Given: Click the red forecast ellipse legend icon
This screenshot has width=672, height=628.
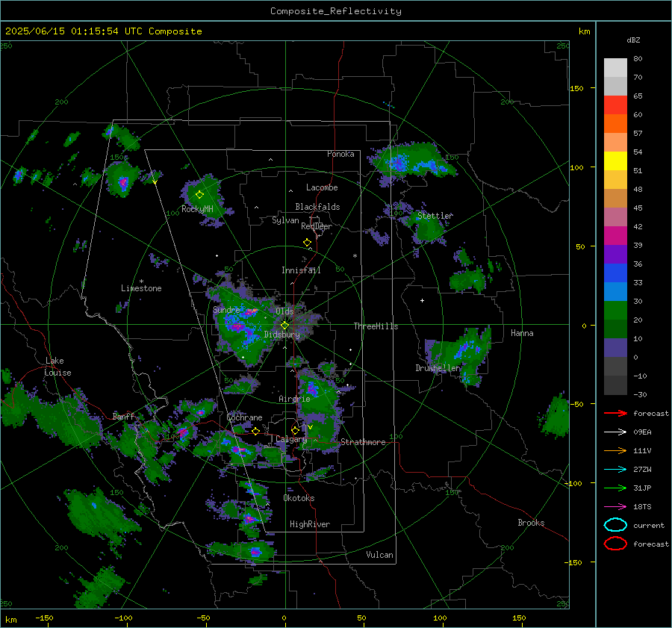Looking at the screenshot, I should point(615,544).
